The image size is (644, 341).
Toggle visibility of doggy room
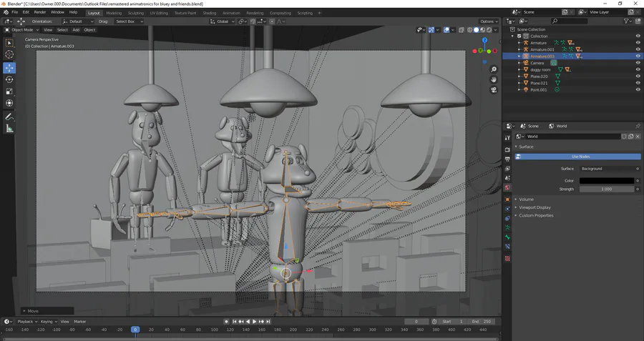(638, 70)
